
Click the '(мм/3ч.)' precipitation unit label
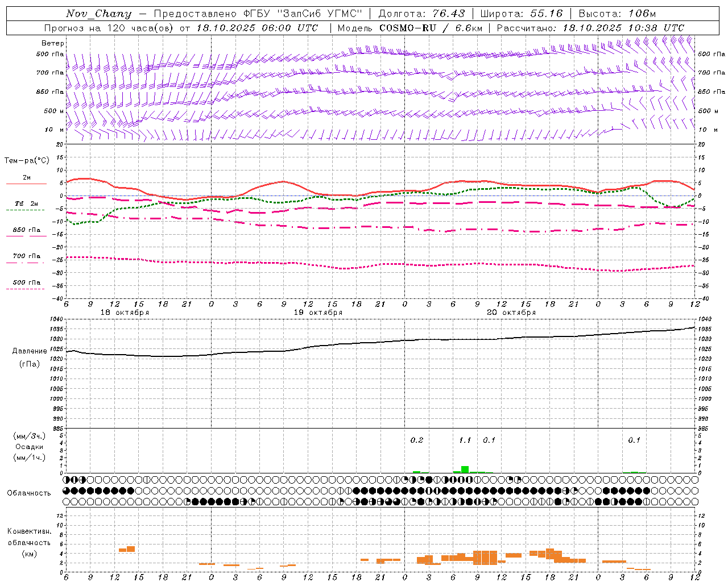click(29, 436)
